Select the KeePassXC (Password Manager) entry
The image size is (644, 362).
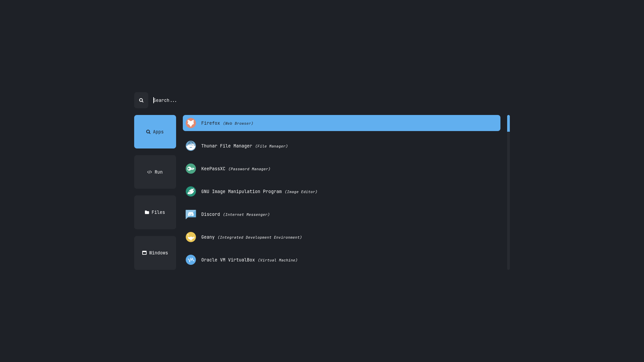[235, 169]
